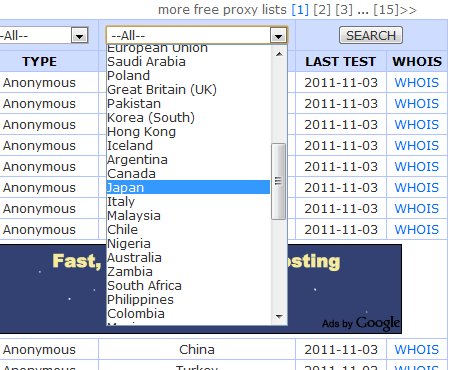Open the type --All-- dropdown arrow
Image resolution: width=460 pixels, height=370 pixels.
[x=79, y=35]
